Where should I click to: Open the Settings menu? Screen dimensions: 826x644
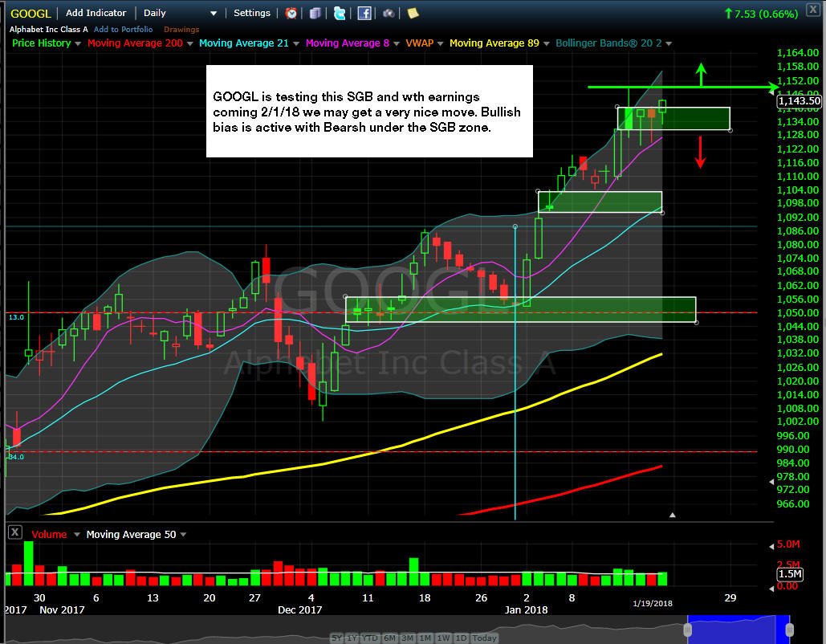pyautogui.click(x=252, y=13)
